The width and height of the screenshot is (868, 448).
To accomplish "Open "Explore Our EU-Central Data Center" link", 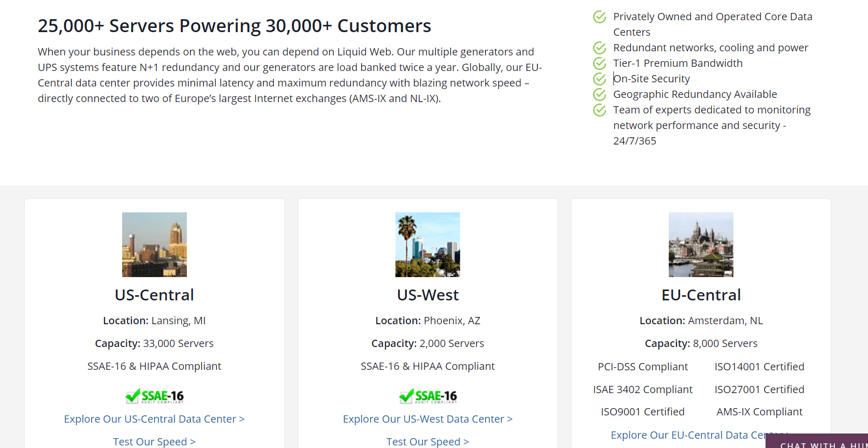I will [x=701, y=435].
